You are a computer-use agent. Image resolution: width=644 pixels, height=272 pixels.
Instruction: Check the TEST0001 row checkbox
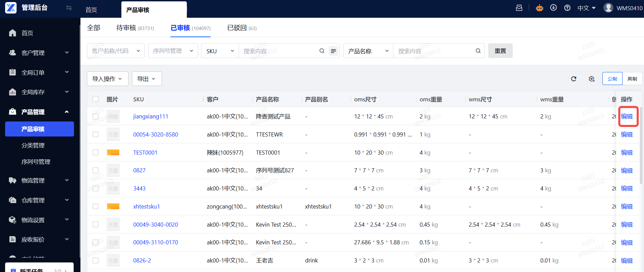pos(95,152)
